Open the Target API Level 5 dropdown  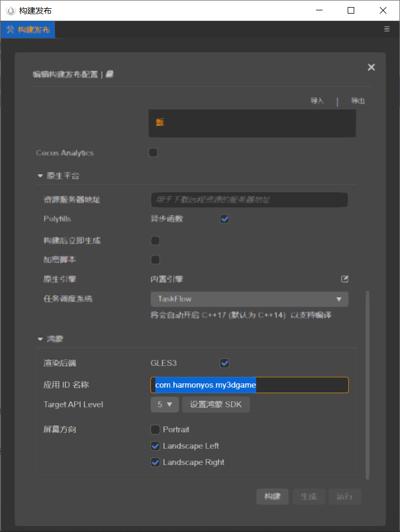165,405
